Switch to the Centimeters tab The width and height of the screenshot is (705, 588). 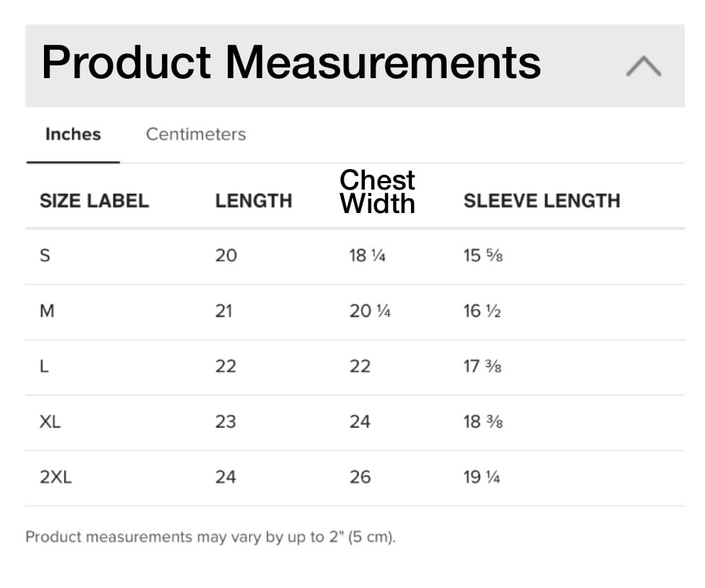pos(195,134)
